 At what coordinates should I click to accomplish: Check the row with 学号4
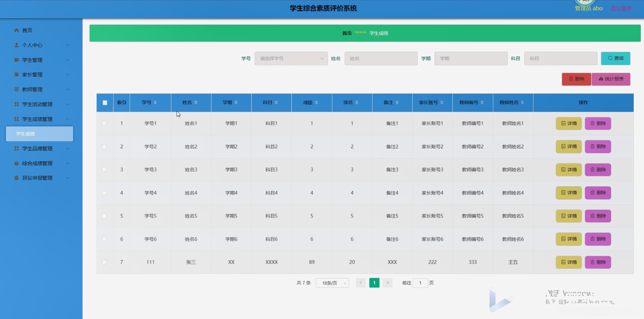point(104,193)
